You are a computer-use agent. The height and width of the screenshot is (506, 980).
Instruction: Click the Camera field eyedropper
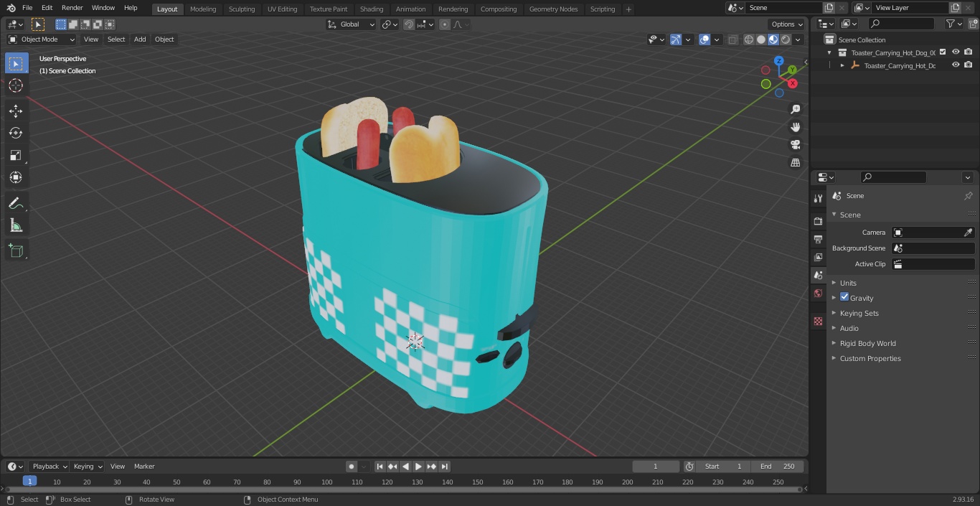968,233
